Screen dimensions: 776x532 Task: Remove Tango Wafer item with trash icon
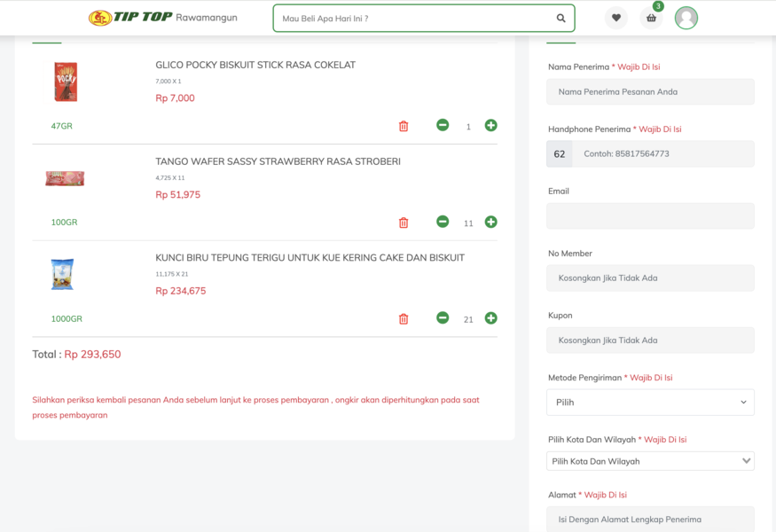tap(404, 223)
